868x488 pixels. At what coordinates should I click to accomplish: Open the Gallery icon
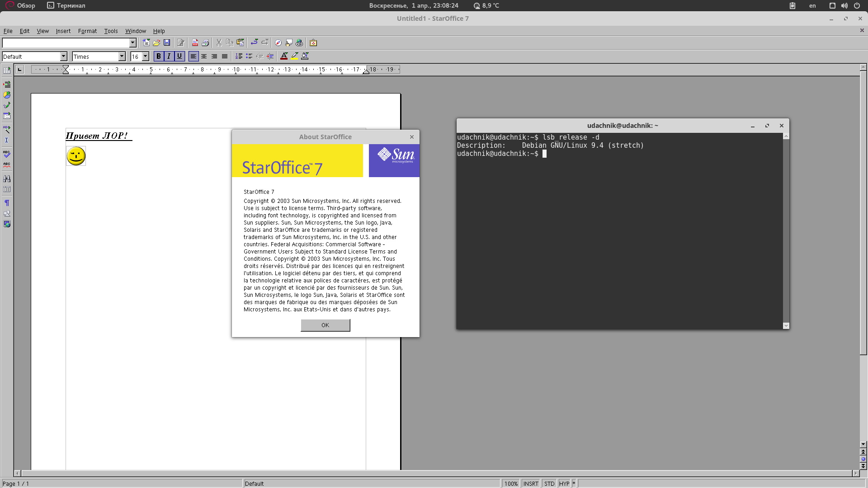coord(313,43)
